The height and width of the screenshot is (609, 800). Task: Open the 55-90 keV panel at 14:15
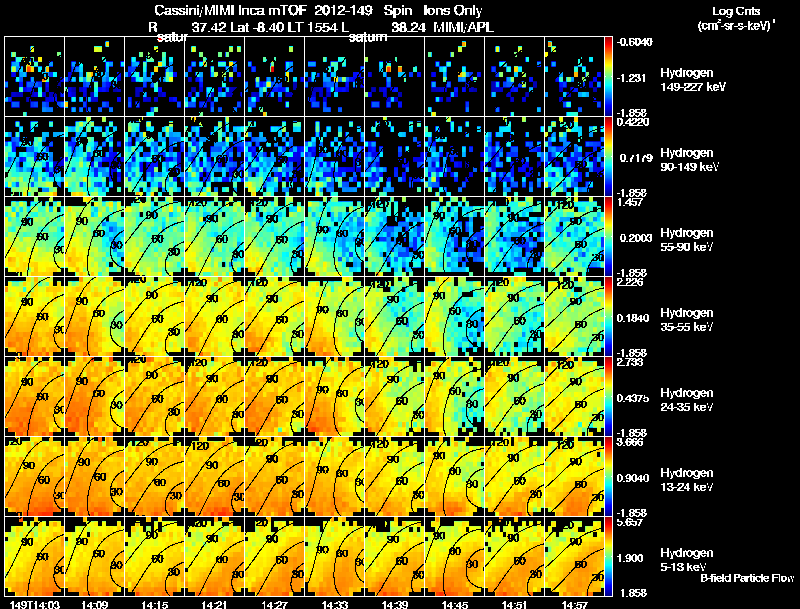coord(155,237)
